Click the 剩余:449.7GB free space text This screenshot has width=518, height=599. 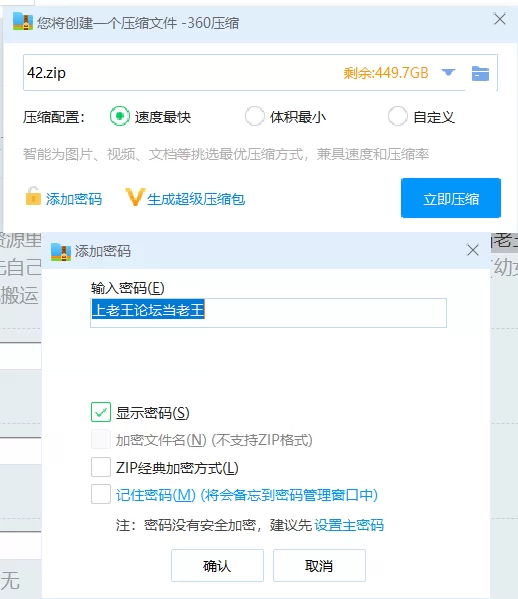386,73
